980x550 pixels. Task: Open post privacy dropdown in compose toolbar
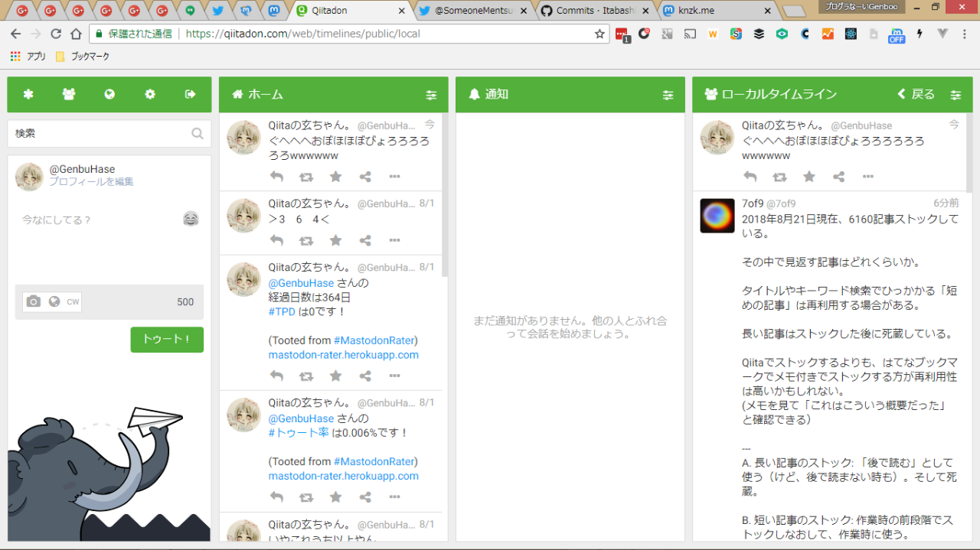click(x=54, y=301)
